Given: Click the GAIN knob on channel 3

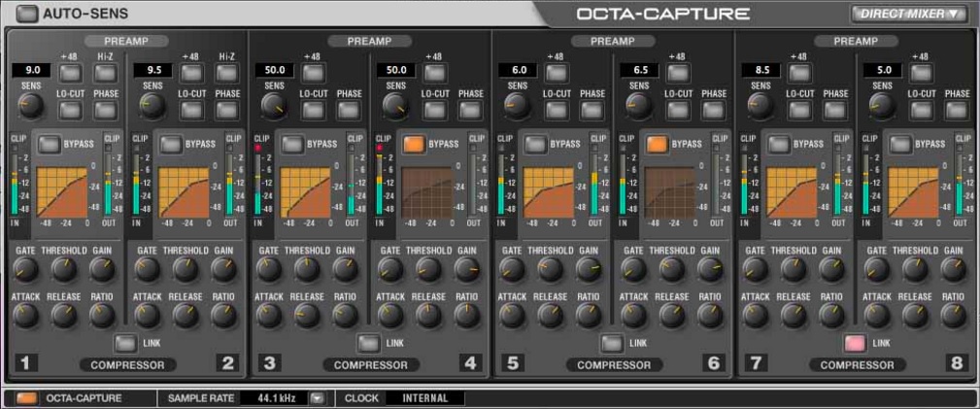Looking at the screenshot, I should [x=346, y=269].
